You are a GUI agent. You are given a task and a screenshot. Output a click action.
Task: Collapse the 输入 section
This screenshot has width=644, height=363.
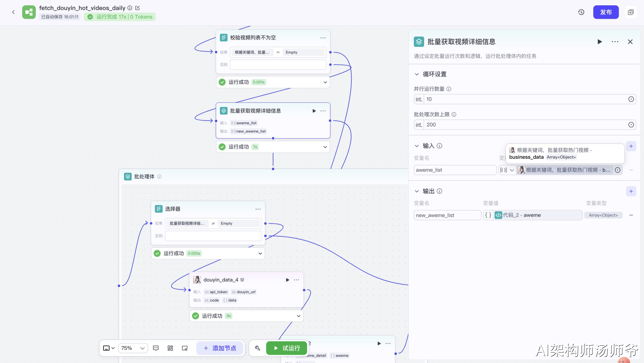(417, 146)
